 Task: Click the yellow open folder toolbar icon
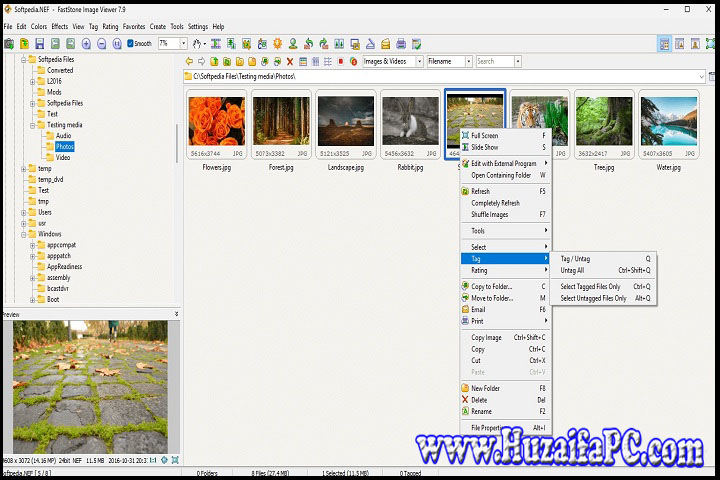point(24,44)
